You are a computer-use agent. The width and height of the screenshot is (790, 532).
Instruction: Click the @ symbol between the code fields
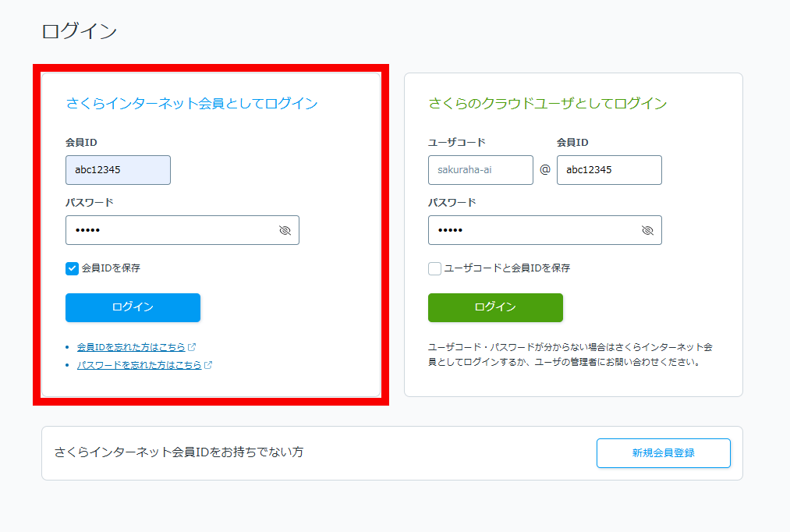[544, 170]
